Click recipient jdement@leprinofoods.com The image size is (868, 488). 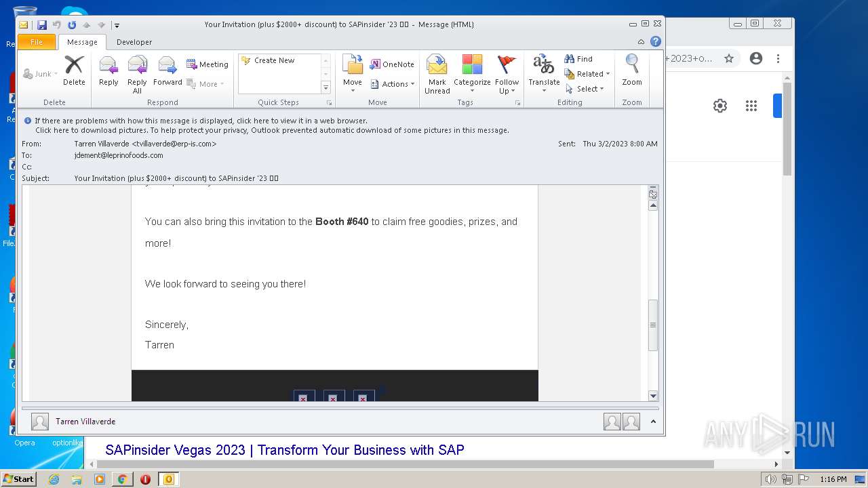119,155
